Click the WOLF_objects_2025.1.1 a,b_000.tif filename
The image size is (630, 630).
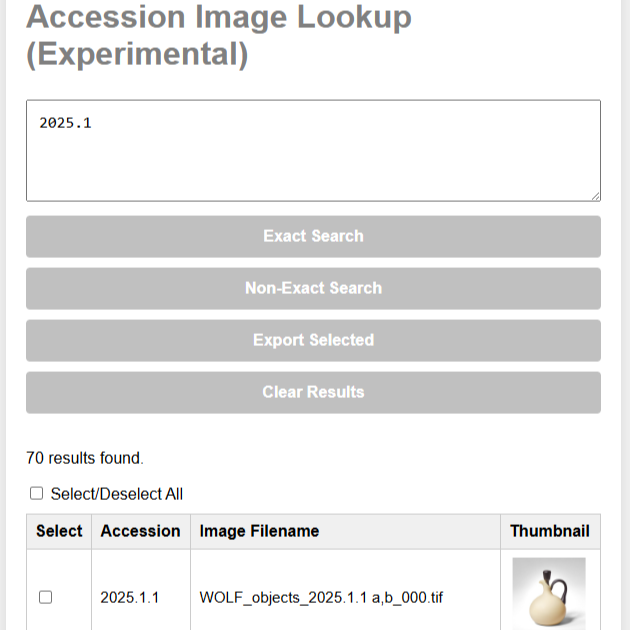click(x=321, y=598)
